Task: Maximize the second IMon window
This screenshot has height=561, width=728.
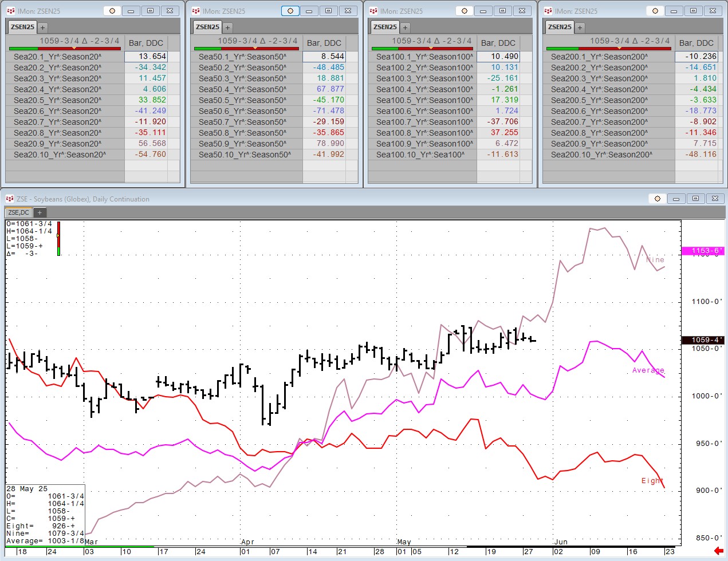Action: pos(328,11)
